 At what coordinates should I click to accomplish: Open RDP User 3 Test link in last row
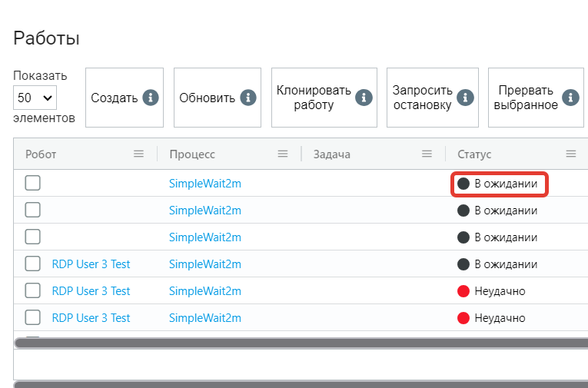coord(91,318)
